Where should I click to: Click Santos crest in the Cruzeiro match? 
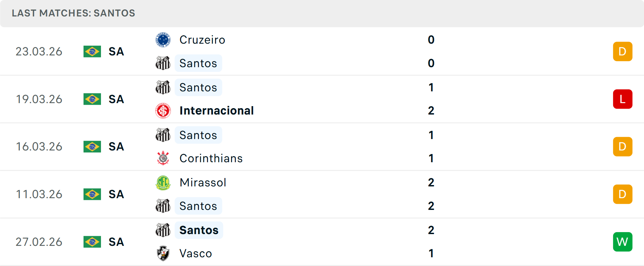pos(163,63)
